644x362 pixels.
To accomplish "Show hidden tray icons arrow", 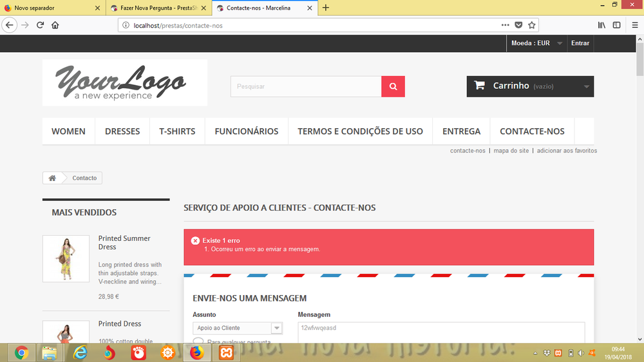I will click(535, 353).
